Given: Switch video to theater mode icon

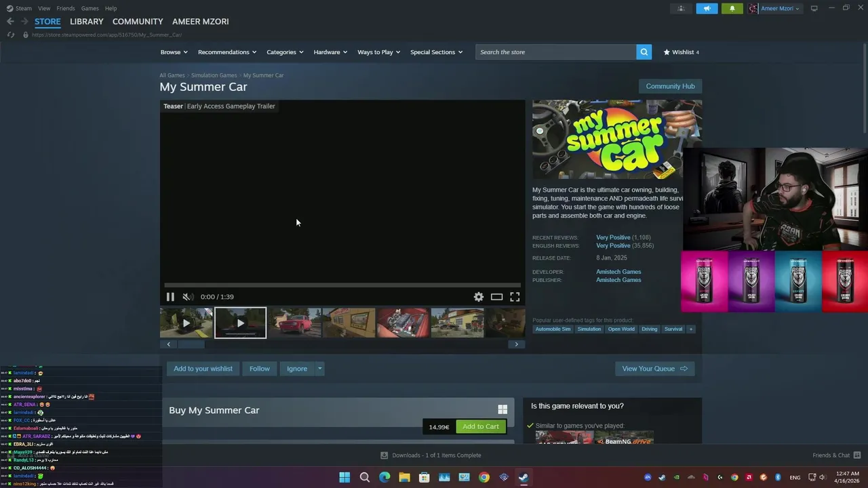Looking at the screenshot, I should pyautogui.click(x=496, y=297).
